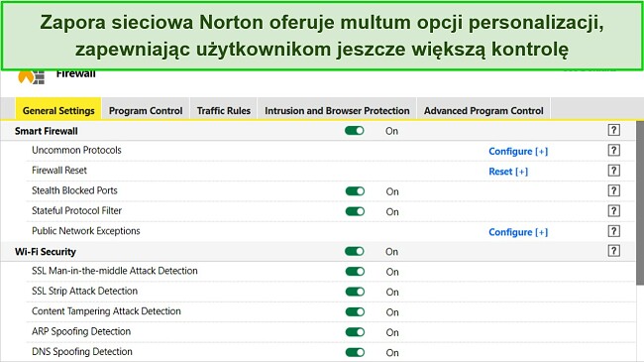Image resolution: width=644 pixels, height=362 pixels.
Task: Open help icon for Stealth Blocked Ports
Action: point(613,190)
